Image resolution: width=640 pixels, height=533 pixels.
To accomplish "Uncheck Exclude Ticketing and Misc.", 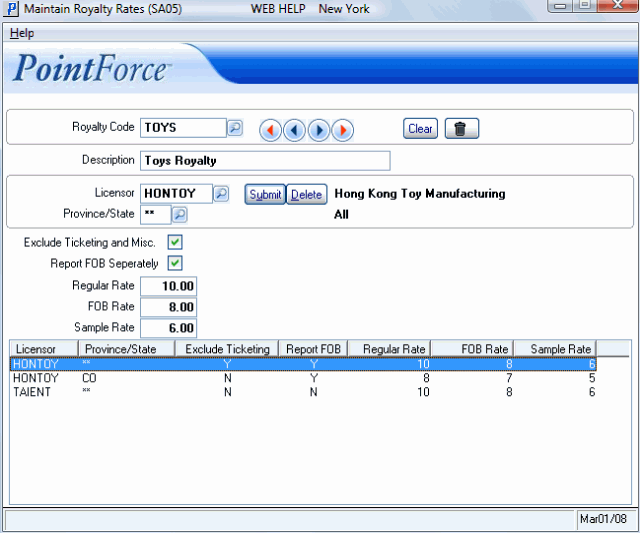I will 175,242.
